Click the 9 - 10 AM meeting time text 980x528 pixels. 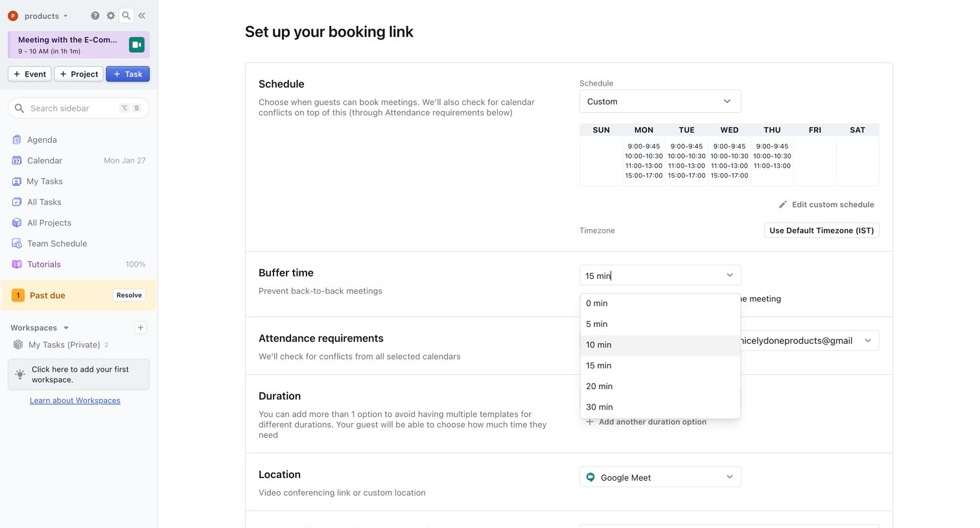click(49, 51)
